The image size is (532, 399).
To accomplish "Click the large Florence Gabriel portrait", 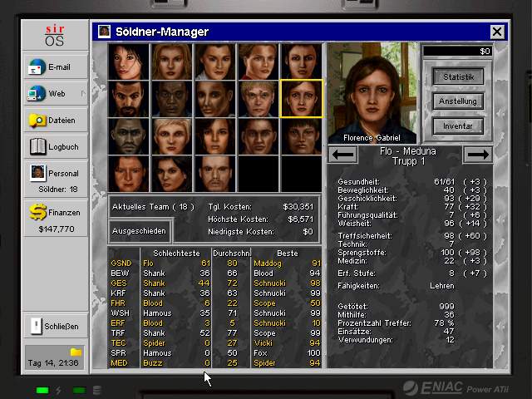I will coord(372,92).
